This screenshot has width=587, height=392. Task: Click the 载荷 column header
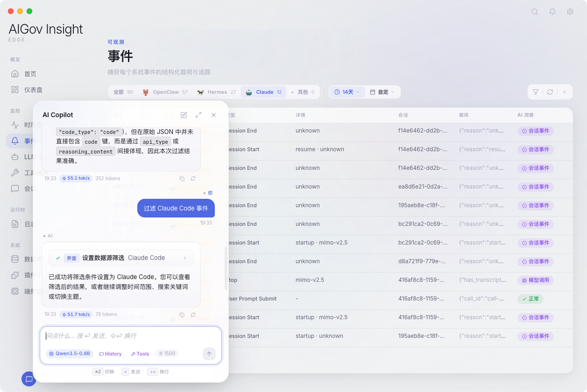[464, 115]
